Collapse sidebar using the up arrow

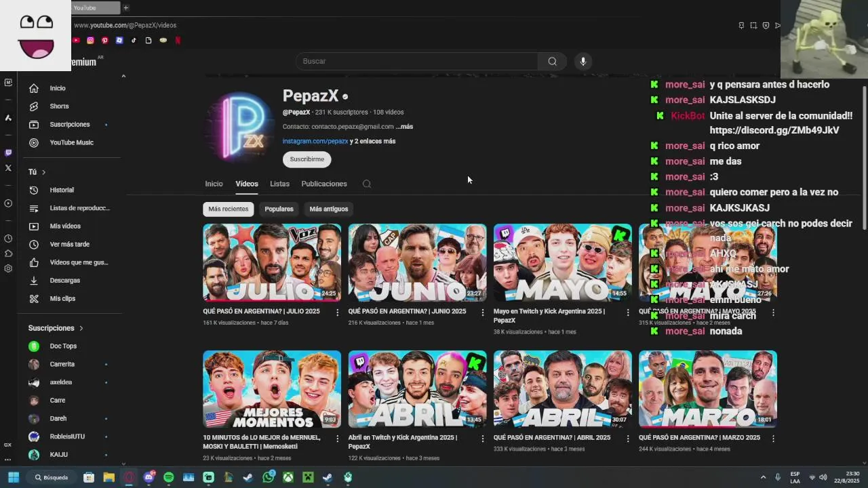(x=123, y=77)
